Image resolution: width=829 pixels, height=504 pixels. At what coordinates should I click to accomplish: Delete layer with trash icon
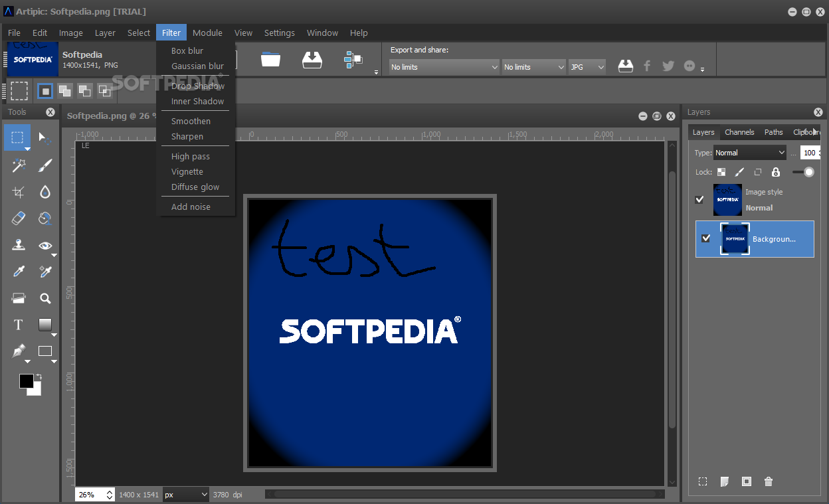coord(769,481)
